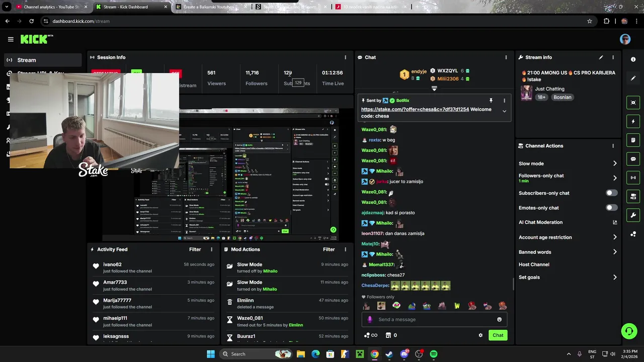Open chat settings gear icon

coord(480,335)
